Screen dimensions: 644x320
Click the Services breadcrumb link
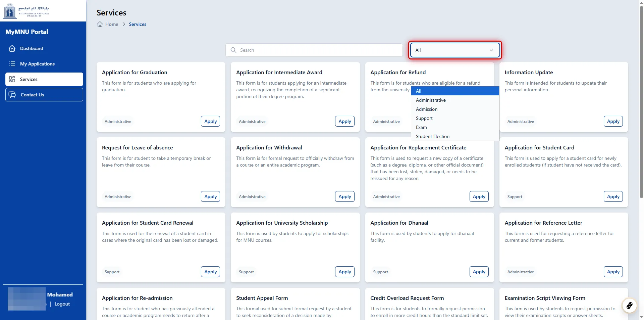pyautogui.click(x=138, y=24)
